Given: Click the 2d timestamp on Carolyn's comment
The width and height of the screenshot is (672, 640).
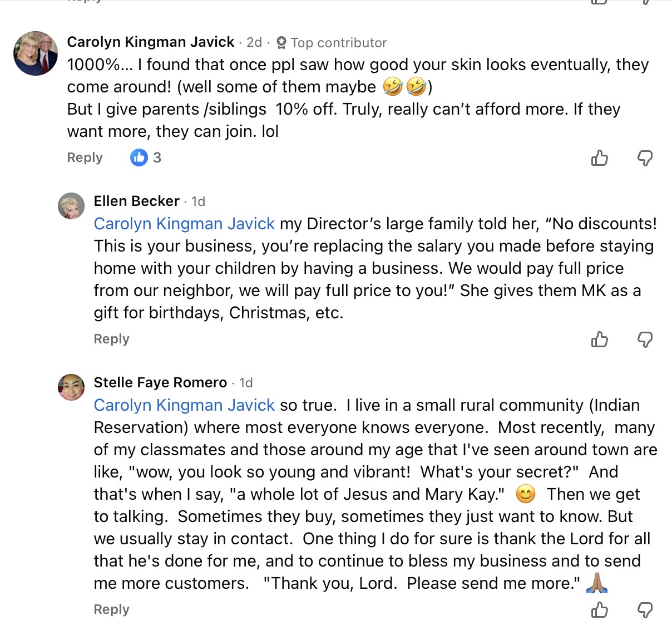Looking at the screenshot, I should (x=254, y=42).
